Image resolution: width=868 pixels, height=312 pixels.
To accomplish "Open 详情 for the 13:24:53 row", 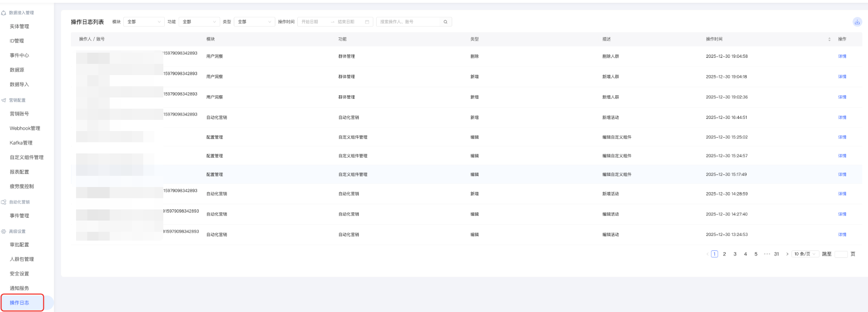I will point(842,235).
